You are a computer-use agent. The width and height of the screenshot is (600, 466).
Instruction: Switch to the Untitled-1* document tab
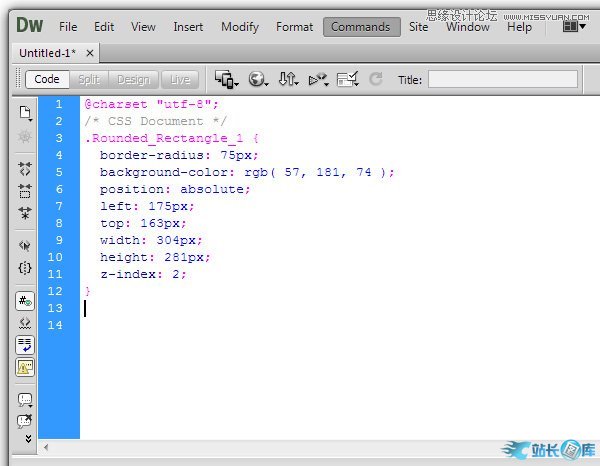pos(48,52)
